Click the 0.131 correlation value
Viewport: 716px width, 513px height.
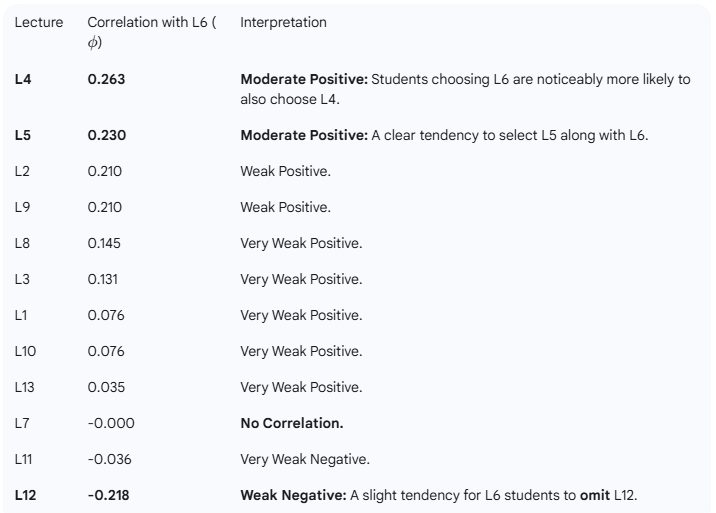tap(104, 279)
